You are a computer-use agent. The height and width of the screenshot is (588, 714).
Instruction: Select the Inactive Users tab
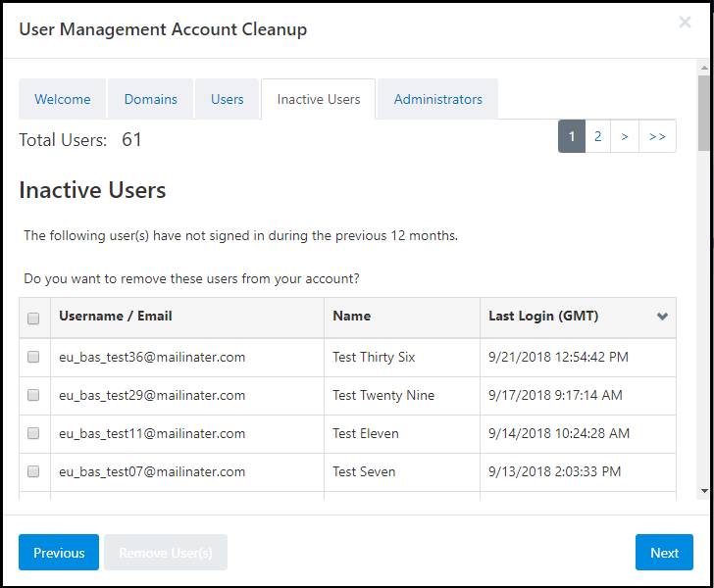[319, 99]
